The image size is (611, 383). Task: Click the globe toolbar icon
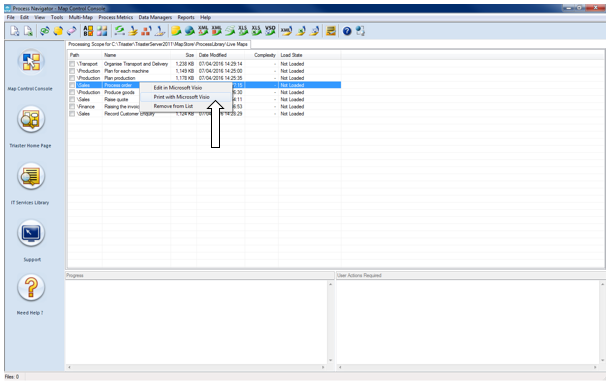point(190,31)
